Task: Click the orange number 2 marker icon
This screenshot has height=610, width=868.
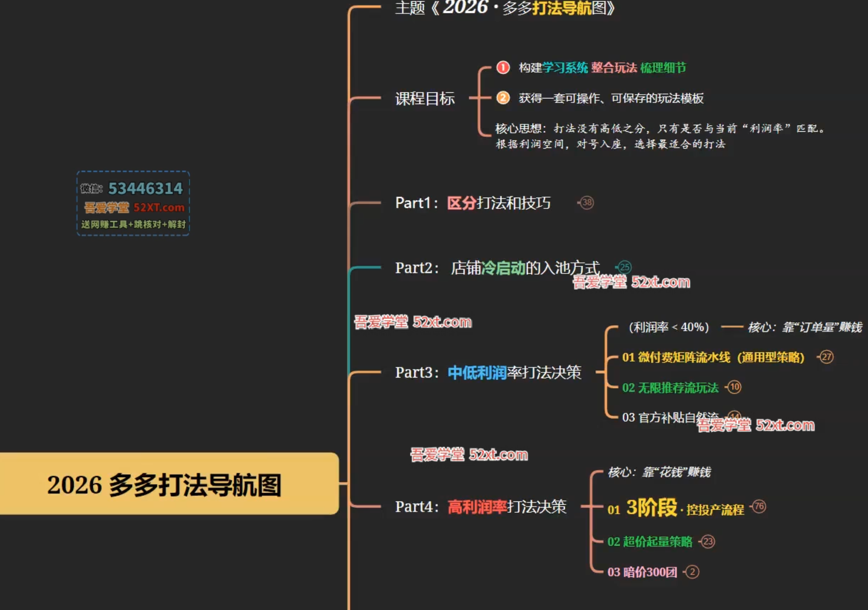Action: coord(503,98)
